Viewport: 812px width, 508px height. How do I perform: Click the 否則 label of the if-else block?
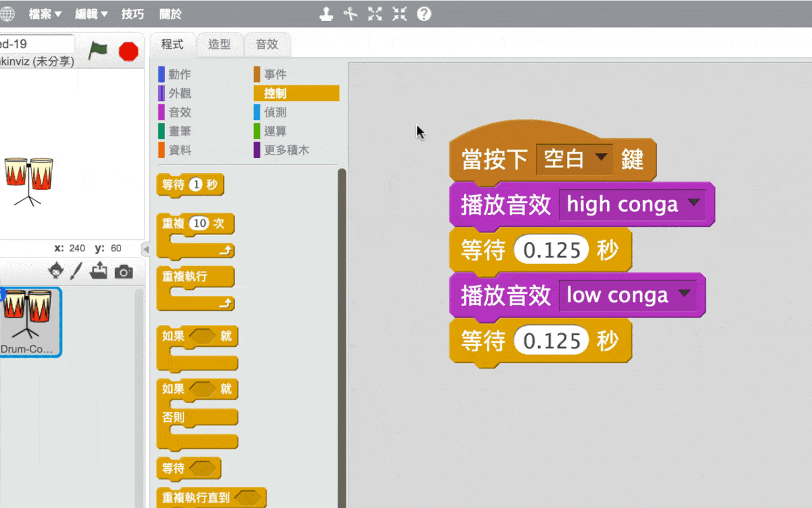point(173,417)
